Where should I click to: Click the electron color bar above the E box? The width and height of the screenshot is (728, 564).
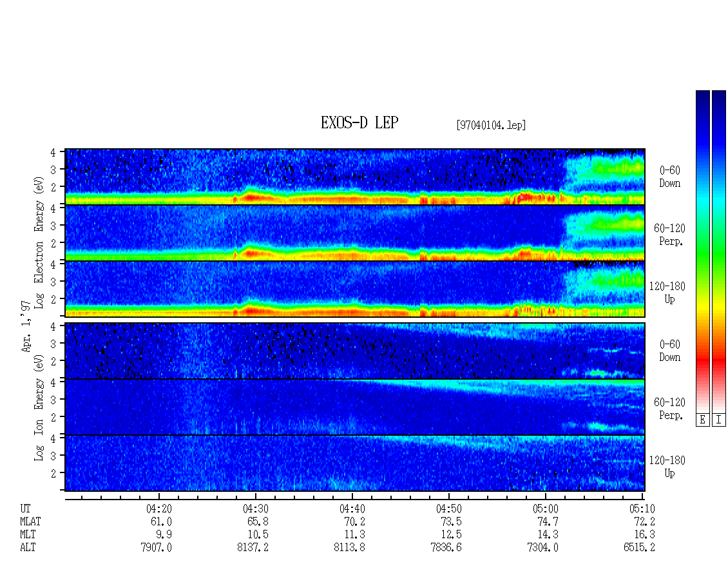coord(702,251)
